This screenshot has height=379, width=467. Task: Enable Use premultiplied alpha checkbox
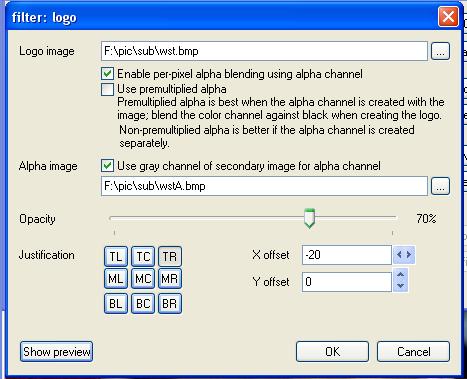(107, 89)
